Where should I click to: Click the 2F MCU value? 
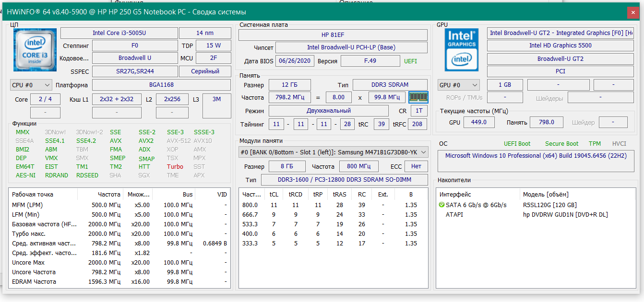coord(214,58)
